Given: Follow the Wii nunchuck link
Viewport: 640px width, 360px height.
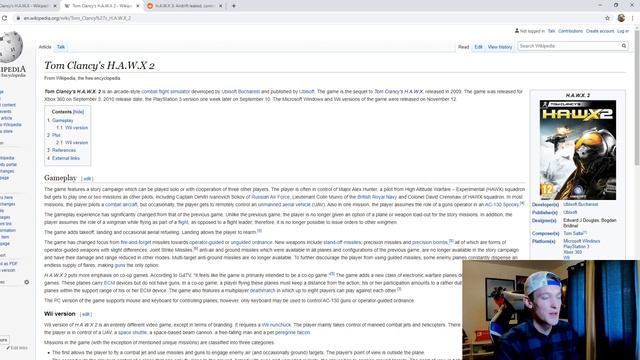Looking at the screenshot, I should point(276,325).
